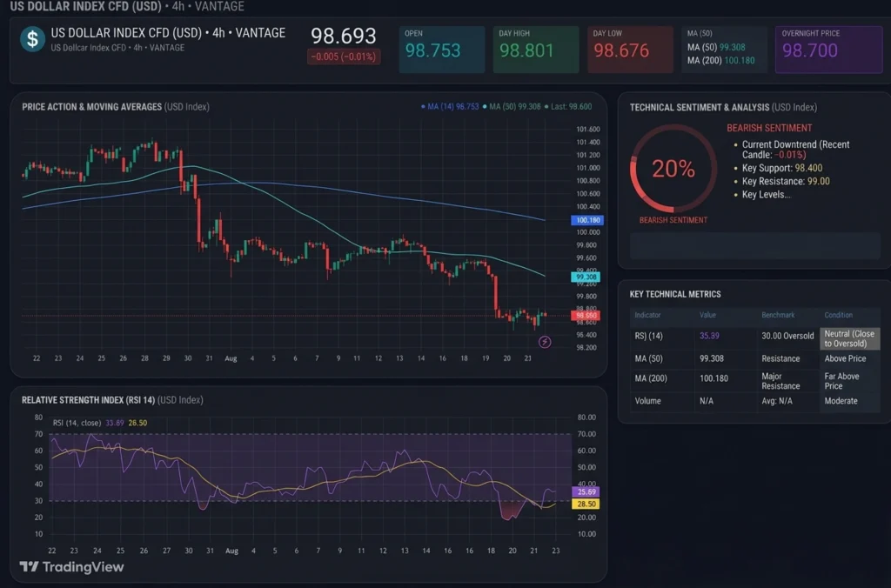Click the 101.600 price axis tick
Viewport: 891px width, 588px height.
point(587,129)
